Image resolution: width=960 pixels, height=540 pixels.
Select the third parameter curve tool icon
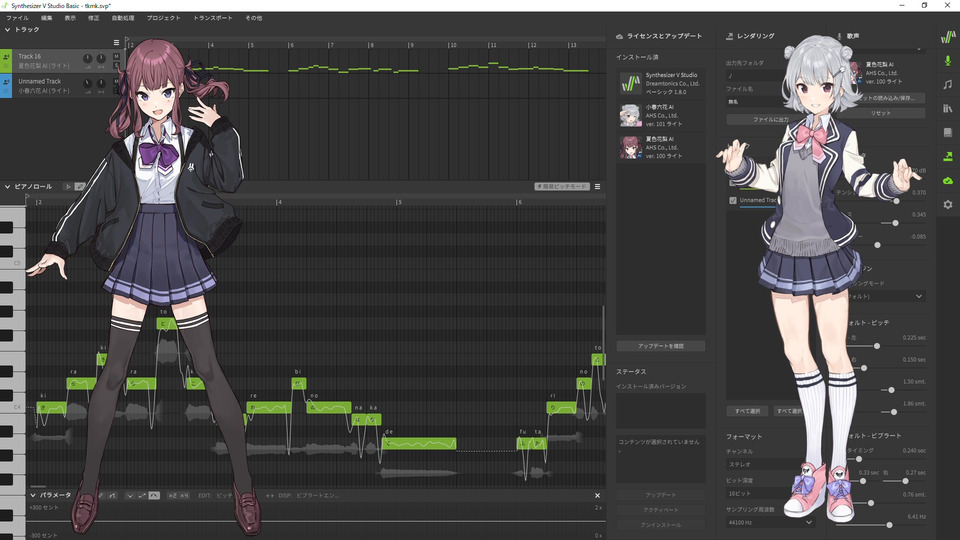(x=154, y=495)
